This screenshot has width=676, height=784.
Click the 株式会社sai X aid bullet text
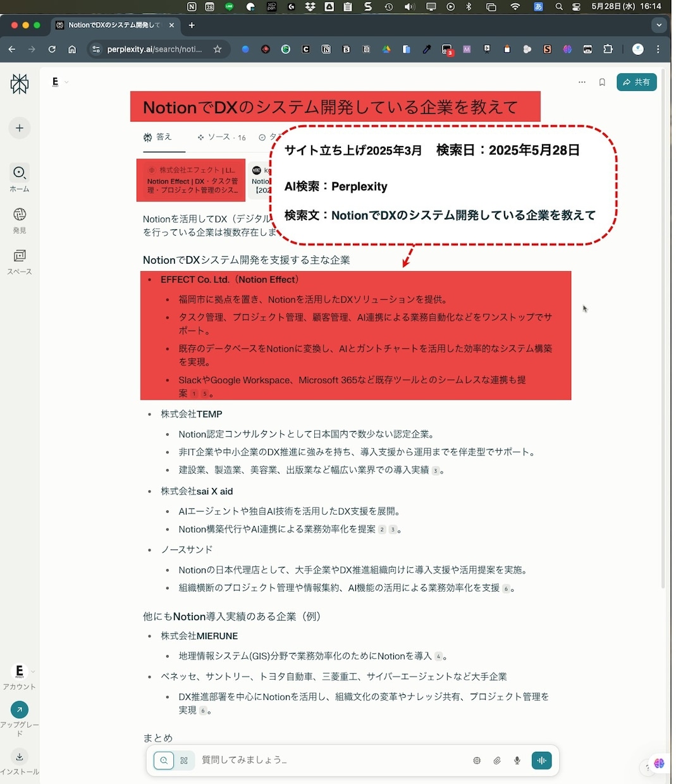[x=197, y=491]
